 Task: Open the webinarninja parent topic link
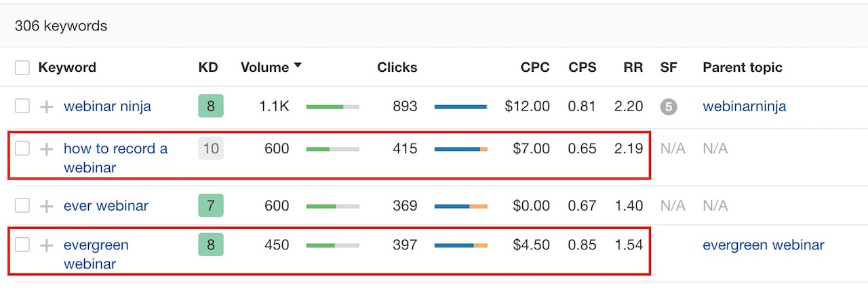pos(745,106)
